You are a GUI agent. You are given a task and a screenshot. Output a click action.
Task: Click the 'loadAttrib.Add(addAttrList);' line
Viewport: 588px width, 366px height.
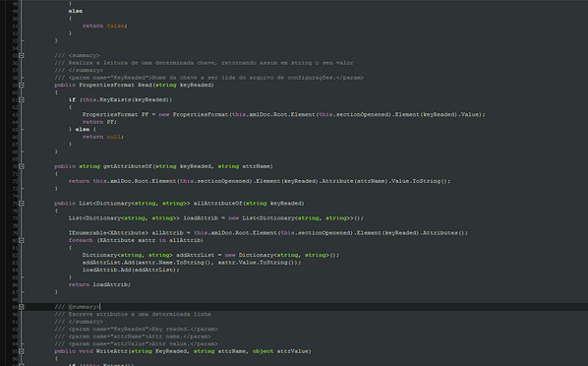[131, 270]
